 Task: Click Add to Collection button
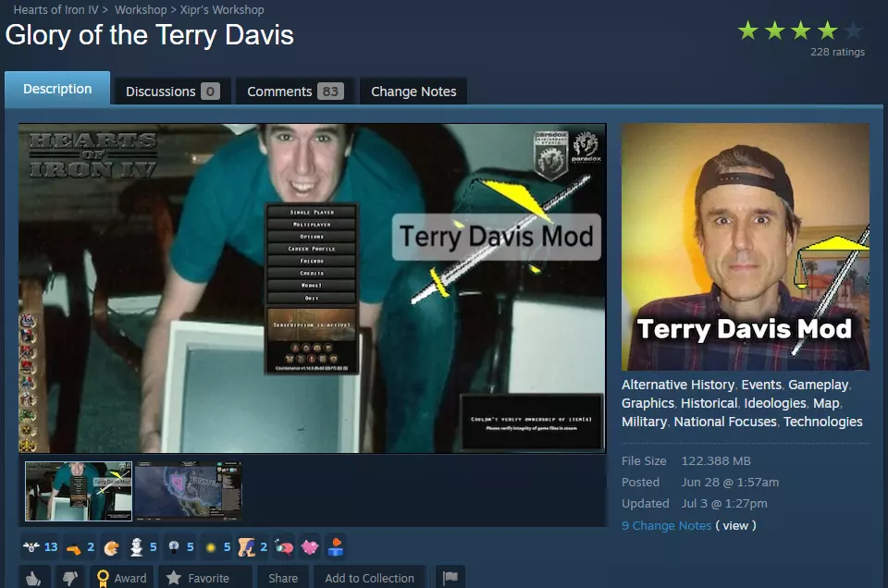click(369, 577)
